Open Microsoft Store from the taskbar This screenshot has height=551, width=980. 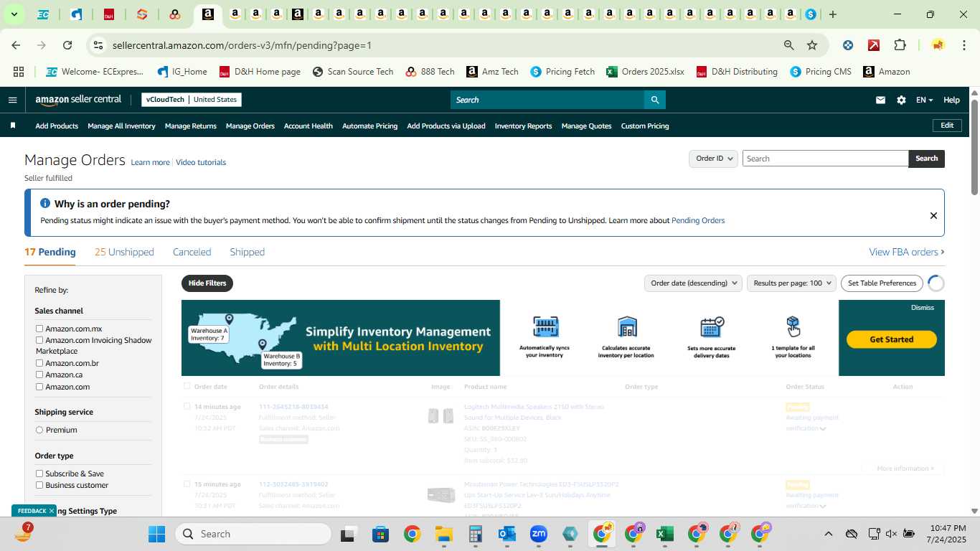pos(380,534)
